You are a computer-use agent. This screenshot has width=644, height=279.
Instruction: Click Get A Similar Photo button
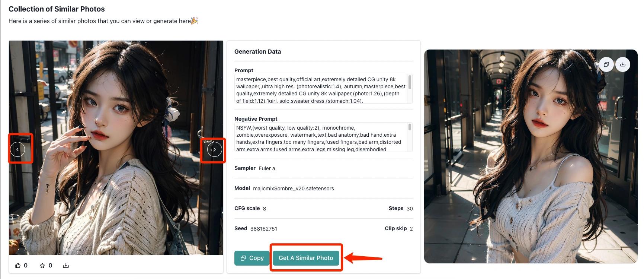pos(306,258)
